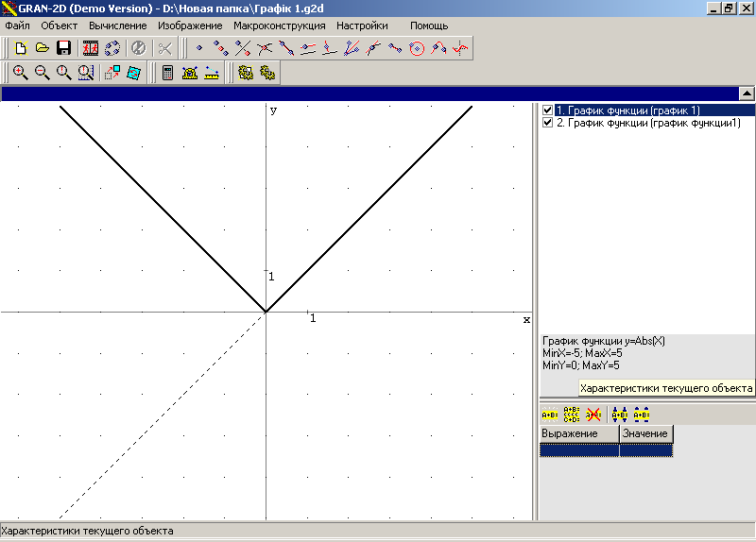Click the New file icon
756x542 pixels.
pos(19,48)
